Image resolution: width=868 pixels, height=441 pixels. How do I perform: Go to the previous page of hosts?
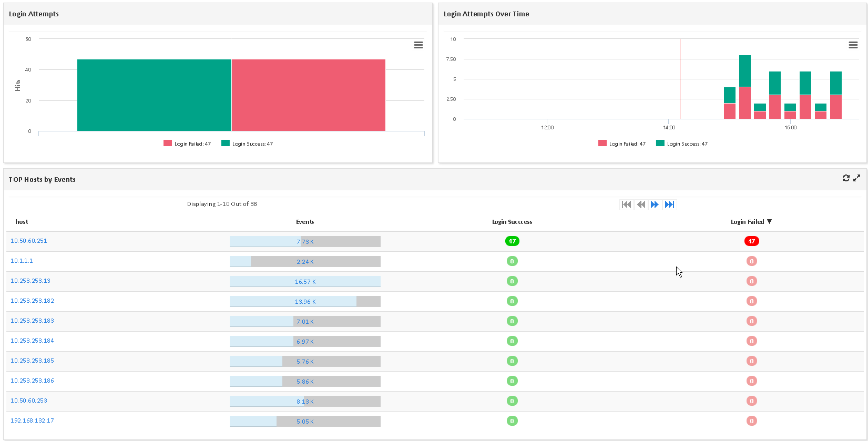(x=640, y=204)
